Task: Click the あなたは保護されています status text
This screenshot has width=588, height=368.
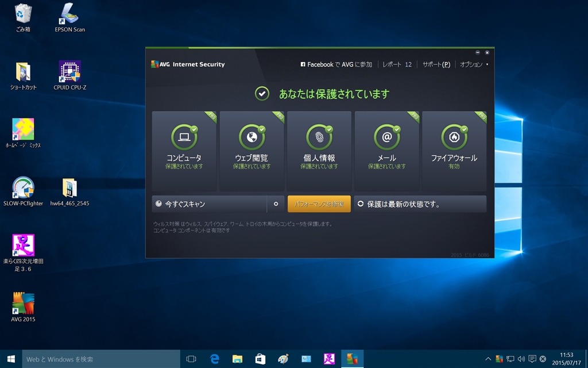Action: [334, 94]
